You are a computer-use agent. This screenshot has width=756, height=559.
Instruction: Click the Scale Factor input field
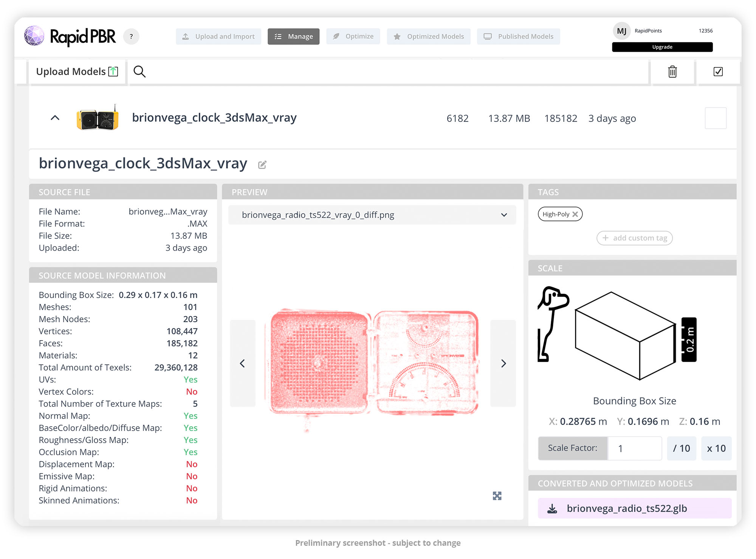click(x=635, y=448)
